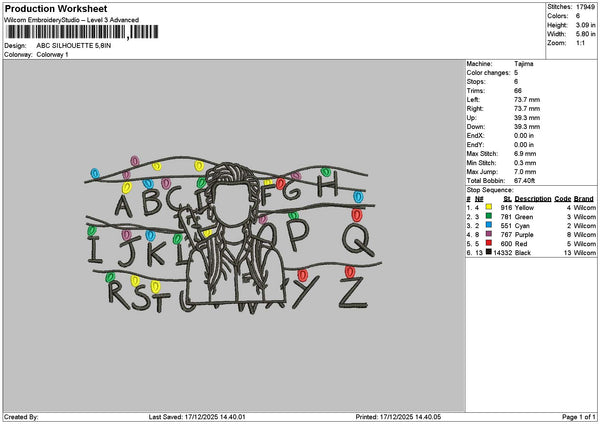The image size is (600, 424).
Task: Click the black thread color swatch
Action: 489,252
